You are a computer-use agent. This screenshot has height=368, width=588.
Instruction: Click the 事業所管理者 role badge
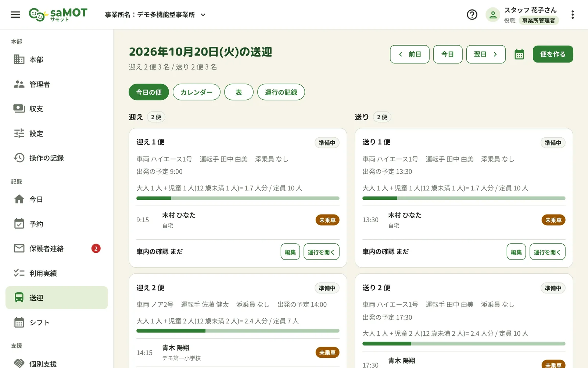[539, 21]
